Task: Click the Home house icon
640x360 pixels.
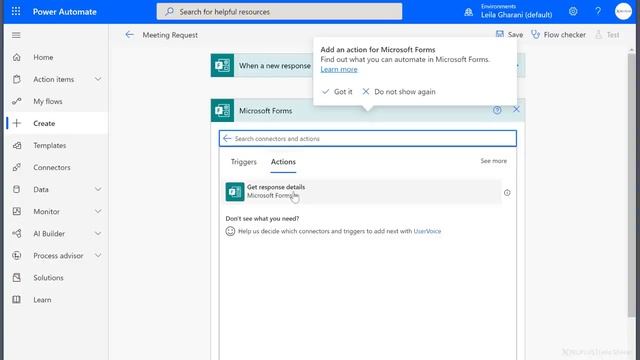Action: [x=17, y=57]
